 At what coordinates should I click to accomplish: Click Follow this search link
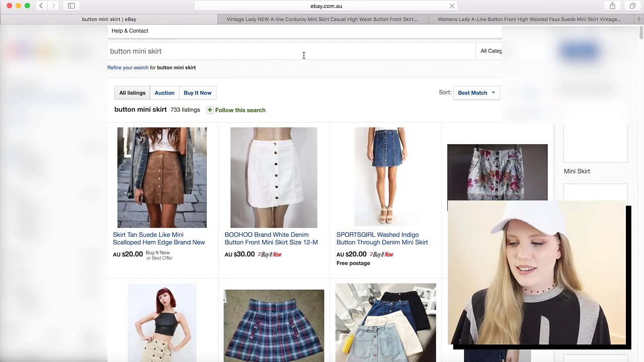tap(240, 110)
